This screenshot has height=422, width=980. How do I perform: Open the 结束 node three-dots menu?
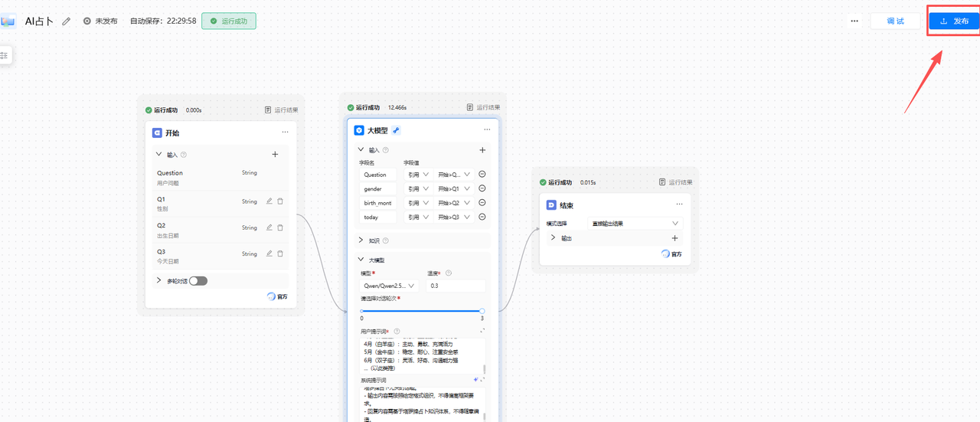(x=679, y=204)
